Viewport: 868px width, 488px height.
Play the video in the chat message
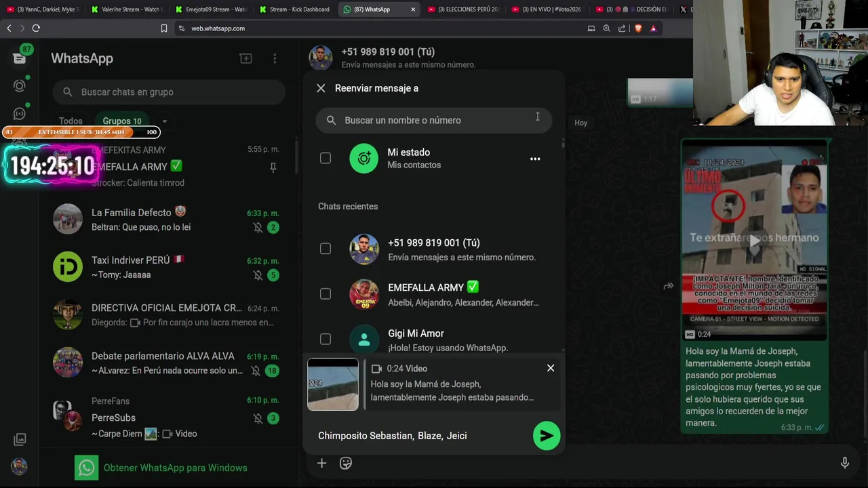coord(754,240)
